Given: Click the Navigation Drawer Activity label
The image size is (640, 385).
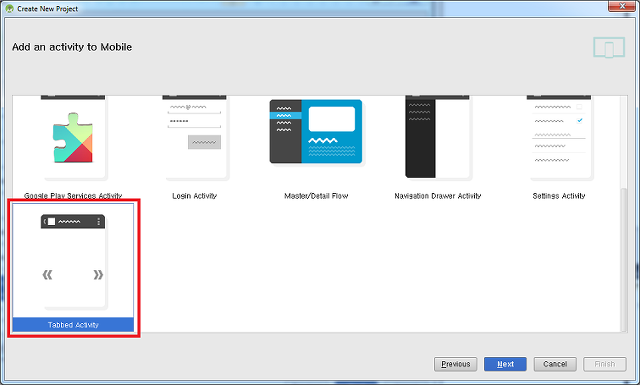Looking at the screenshot, I should tap(438, 196).
